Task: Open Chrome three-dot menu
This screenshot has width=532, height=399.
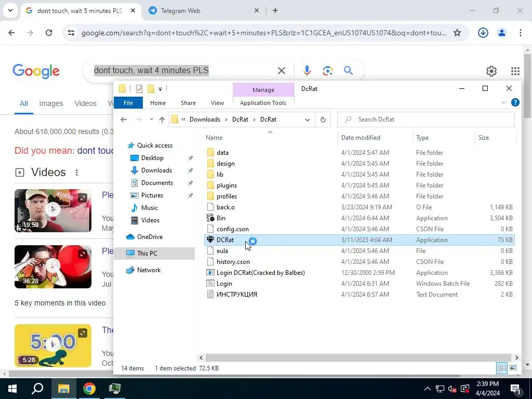Action: [x=521, y=33]
